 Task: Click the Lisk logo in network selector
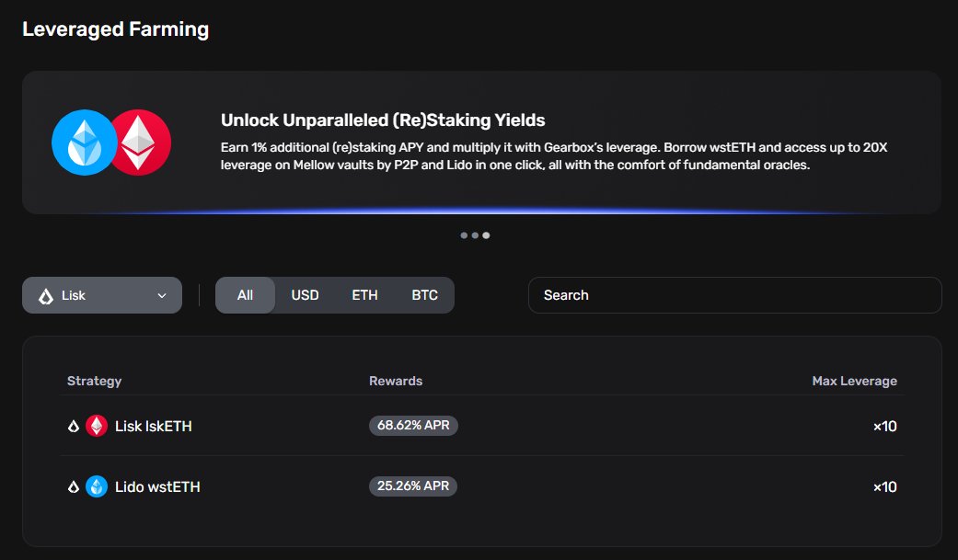(x=46, y=296)
